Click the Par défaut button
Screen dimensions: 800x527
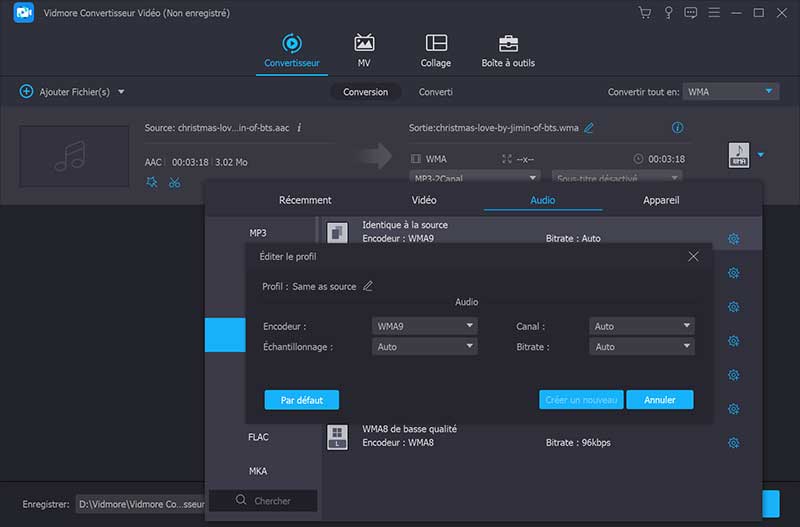coord(301,400)
